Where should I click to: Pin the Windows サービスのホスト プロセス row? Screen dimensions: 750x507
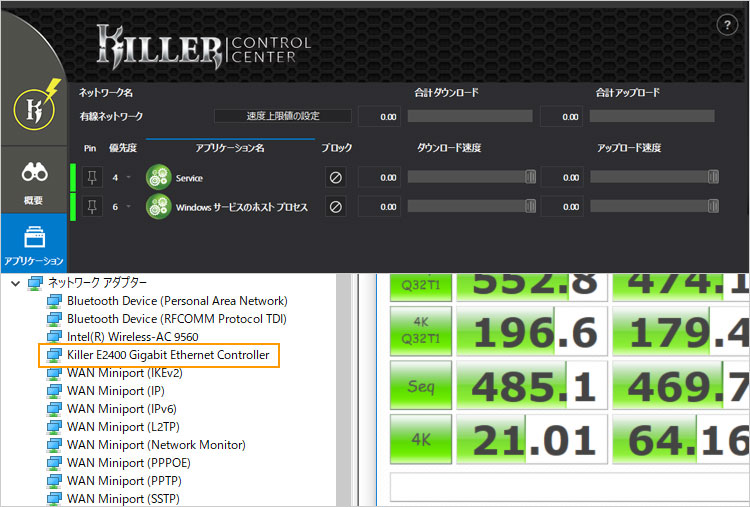point(92,207)
